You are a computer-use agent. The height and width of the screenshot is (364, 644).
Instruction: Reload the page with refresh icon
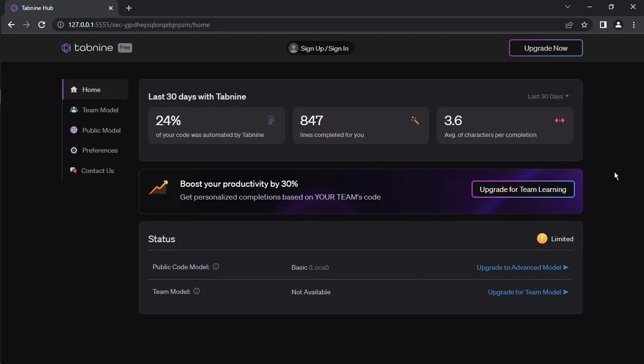pos(42,25)
